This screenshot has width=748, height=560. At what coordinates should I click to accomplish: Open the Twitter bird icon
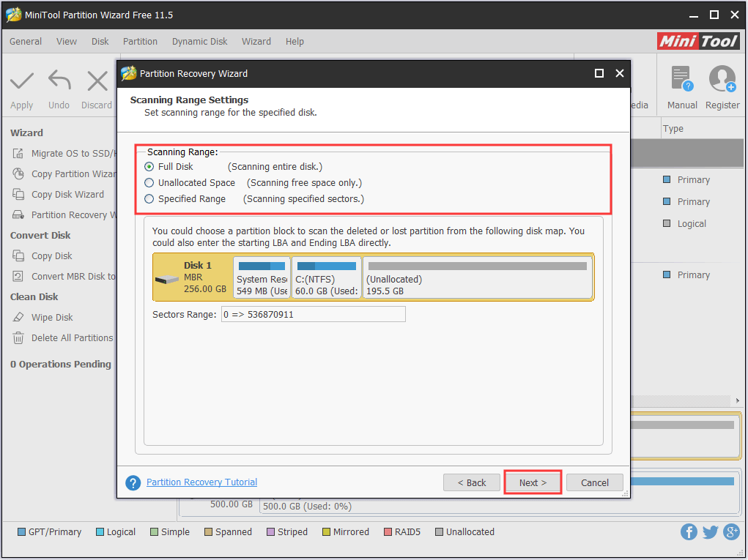710,532
